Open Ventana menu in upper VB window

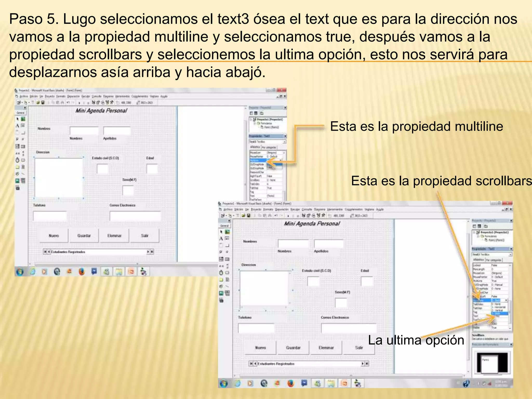point(155,96)
